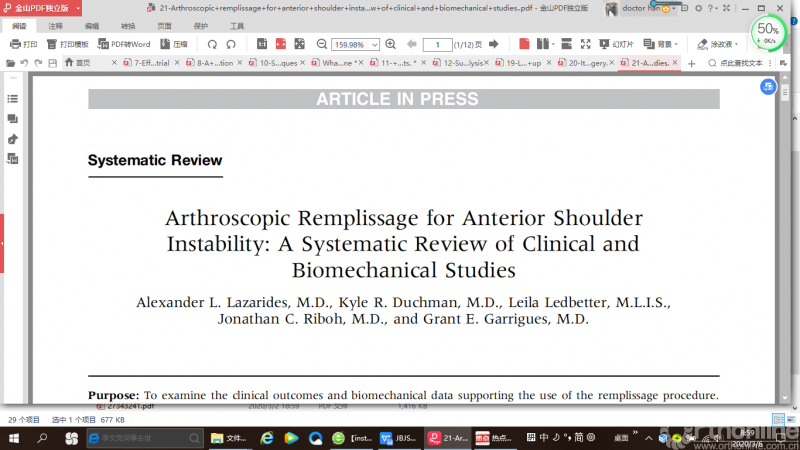Click the add new tab plus button
This screenshot has height=450, width=800.
click(x=691, y=63)
